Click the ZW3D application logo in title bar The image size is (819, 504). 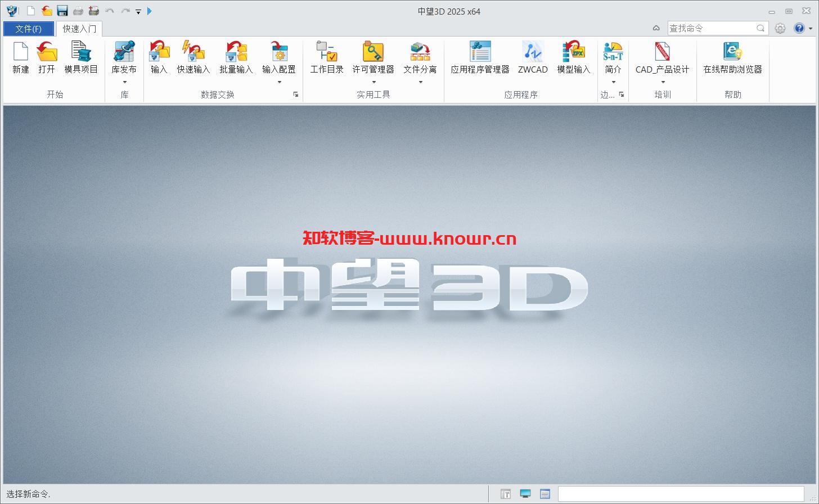pos(11,11)
